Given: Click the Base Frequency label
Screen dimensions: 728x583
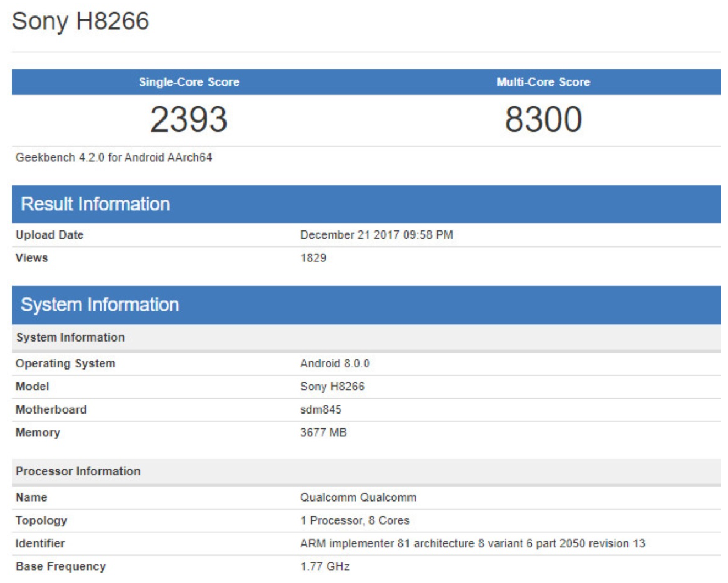Looking at the screenshot, I should click(60, 567).
